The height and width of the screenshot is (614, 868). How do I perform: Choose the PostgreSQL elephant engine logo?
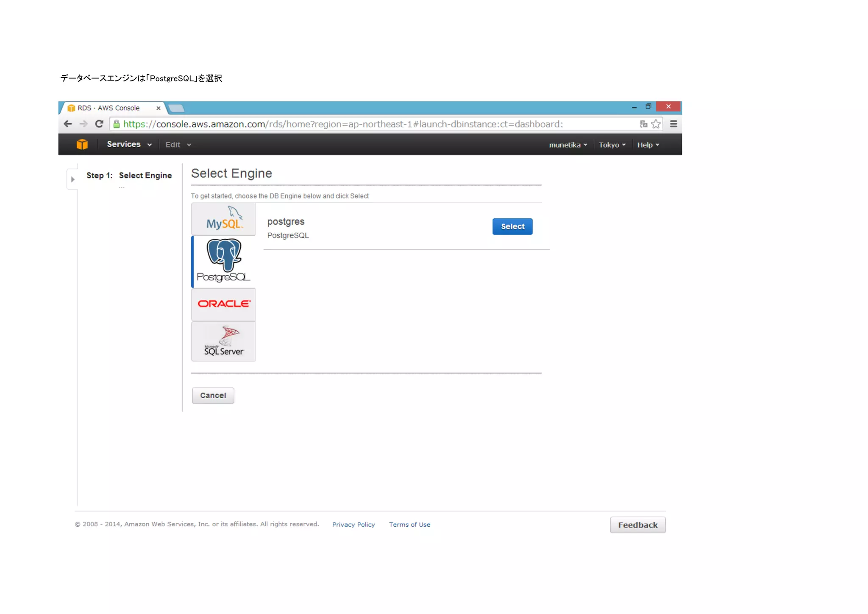[x=223, y=261]
